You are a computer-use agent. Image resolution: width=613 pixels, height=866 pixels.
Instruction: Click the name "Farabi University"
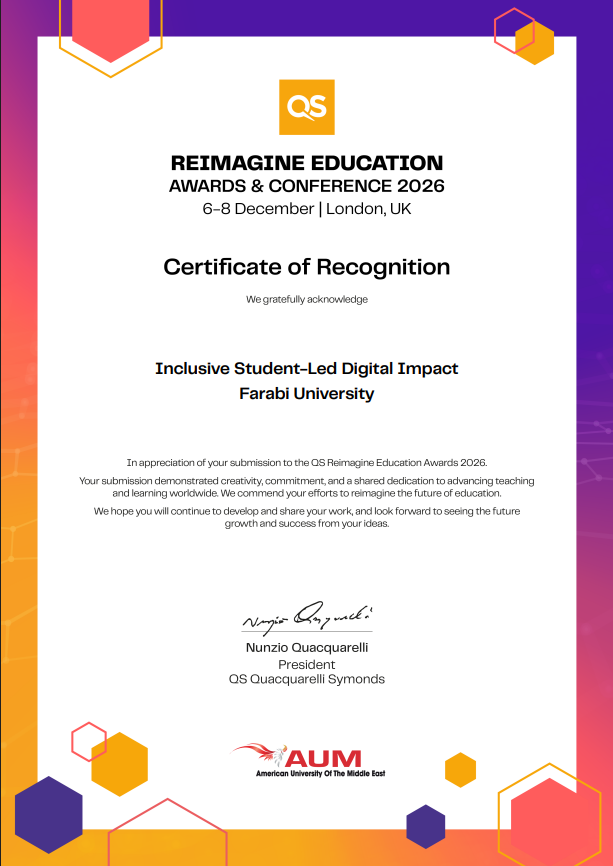pos(306,394)
